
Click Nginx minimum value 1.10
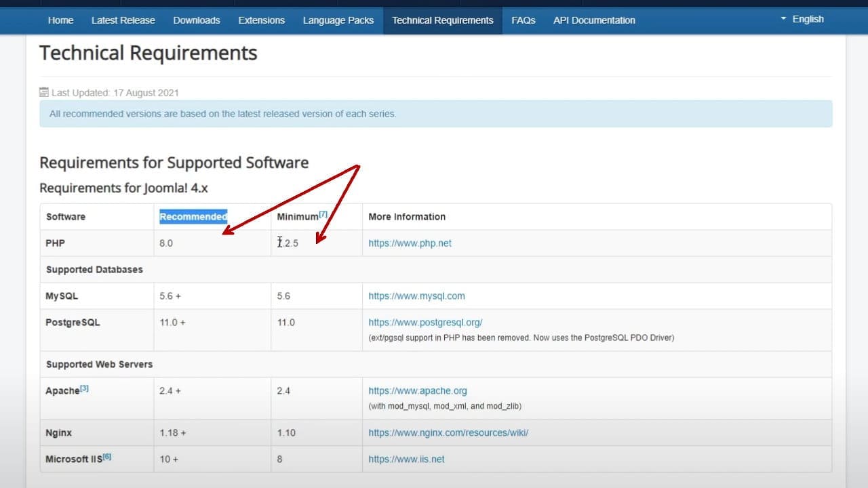point(286,432)
